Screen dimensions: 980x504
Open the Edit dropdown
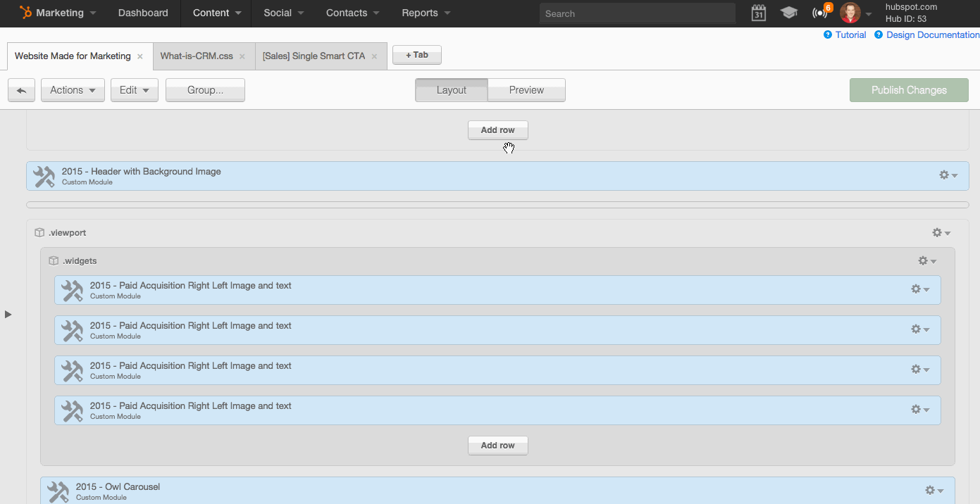pyautogui.click(x=134, y=90)
